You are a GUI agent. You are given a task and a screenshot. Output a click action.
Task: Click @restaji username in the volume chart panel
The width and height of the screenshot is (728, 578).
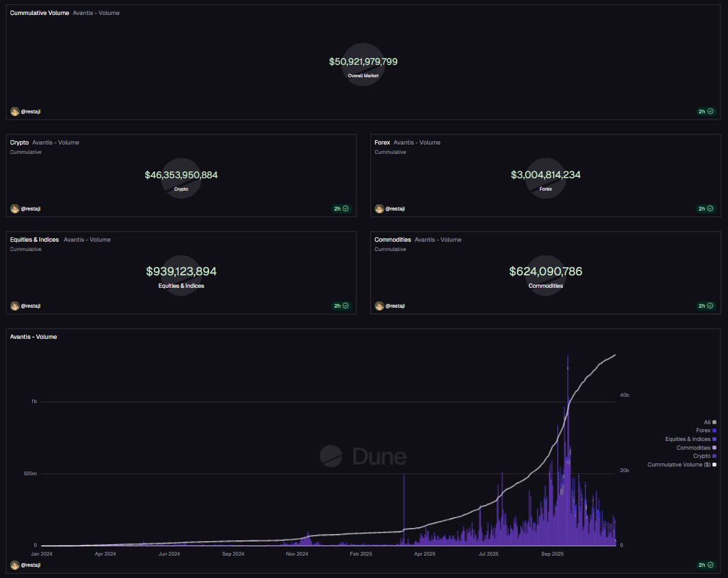[31, 565]
